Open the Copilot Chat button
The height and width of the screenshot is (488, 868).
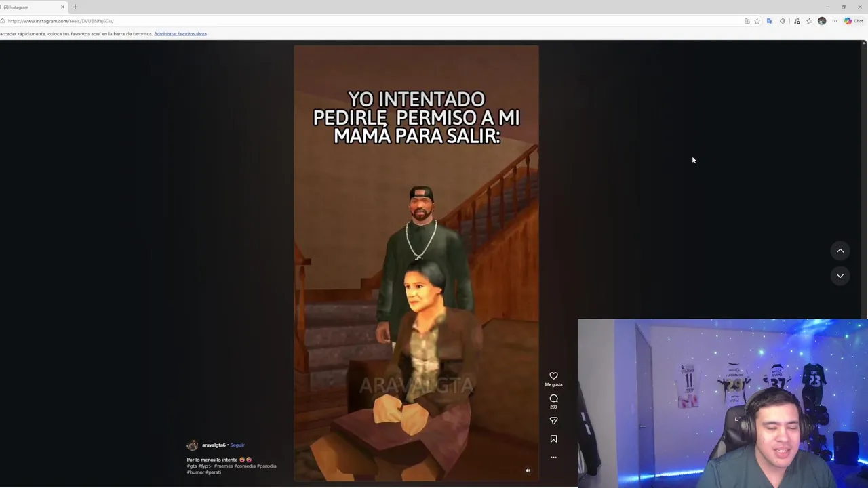(853, 21)
